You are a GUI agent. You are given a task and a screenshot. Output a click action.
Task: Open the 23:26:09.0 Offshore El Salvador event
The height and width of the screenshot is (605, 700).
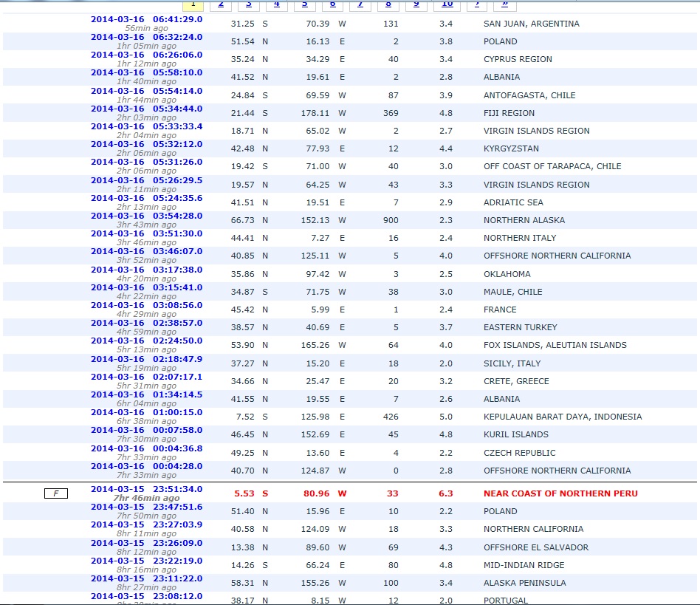146,544
